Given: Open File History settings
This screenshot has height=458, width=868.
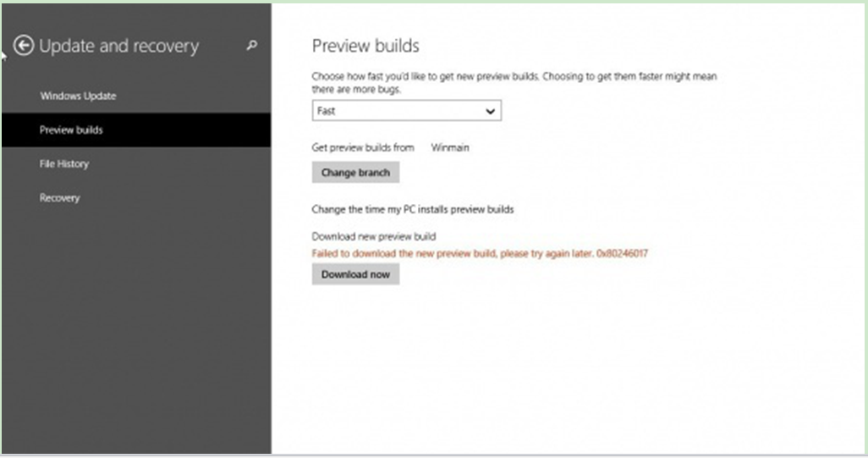Looking at the screenshot, I should (x=64, y=164).
